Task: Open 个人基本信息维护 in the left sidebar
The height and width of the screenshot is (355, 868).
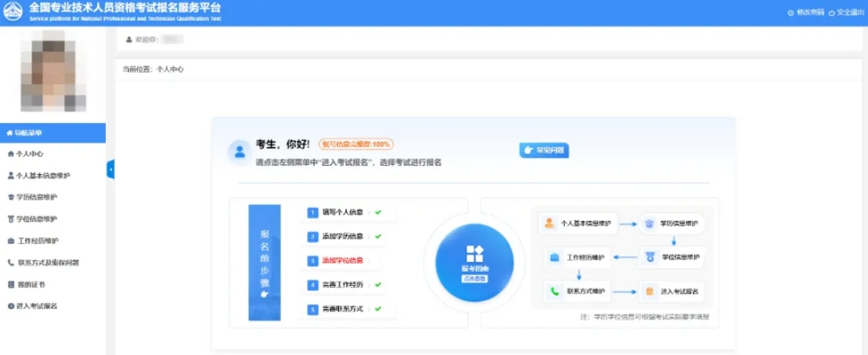Action: [39, 176]
